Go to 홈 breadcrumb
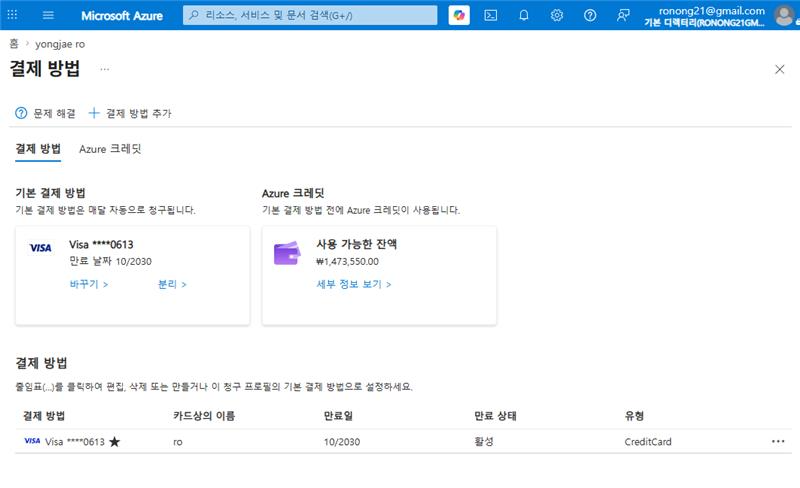 (x=14, y=44)
